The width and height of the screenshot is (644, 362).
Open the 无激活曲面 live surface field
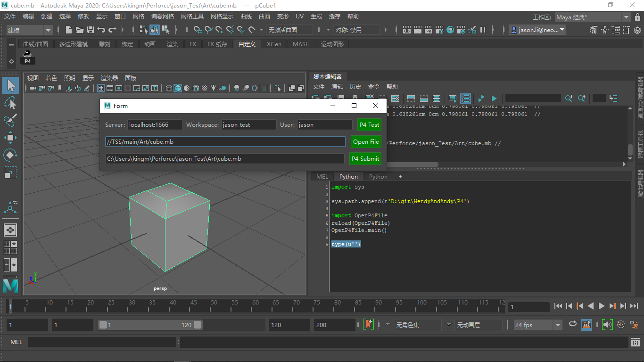pos(289,30)
